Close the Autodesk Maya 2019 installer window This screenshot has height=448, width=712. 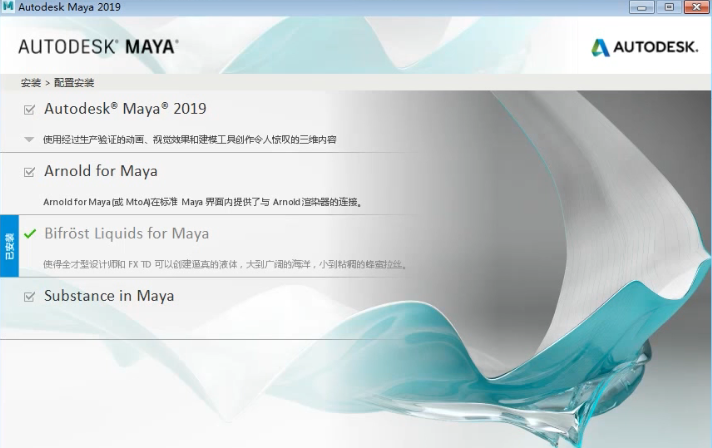697,7
